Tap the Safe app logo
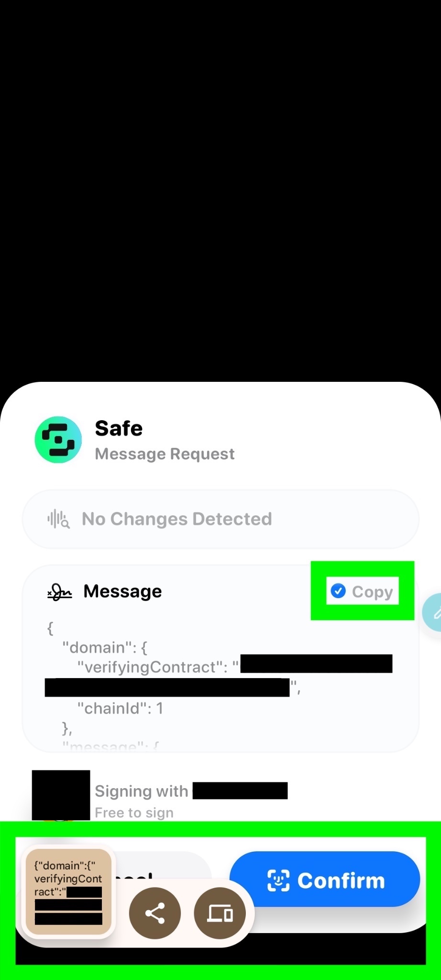The width and height of the screenshot is (441, 980). click(58, 440)
